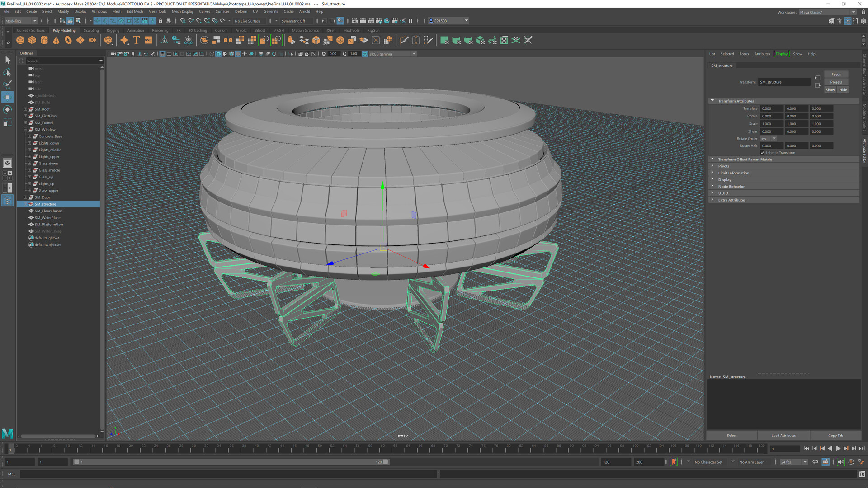Image resolution: width=868 pixels, height=488 pixels.
Task: Click the SVG import shelf icon
Action: 148,40
